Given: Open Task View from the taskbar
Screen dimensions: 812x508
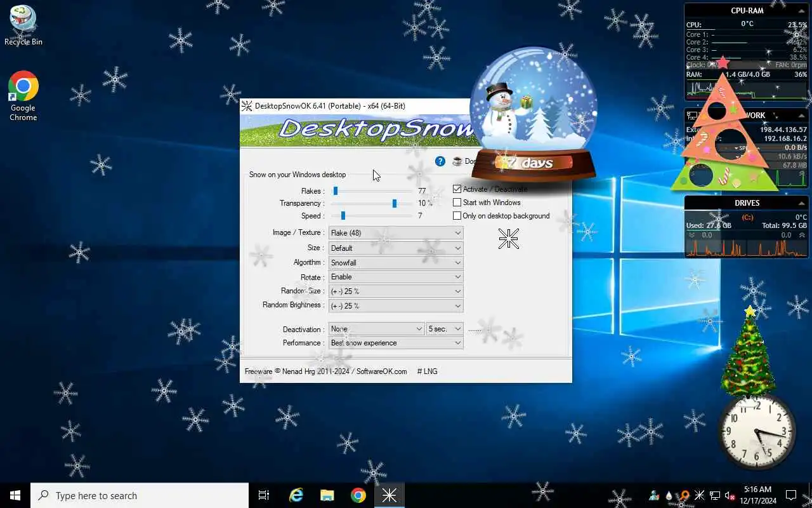Looking at the screenshot, I should pyautogui.click(x=264, y=495).
